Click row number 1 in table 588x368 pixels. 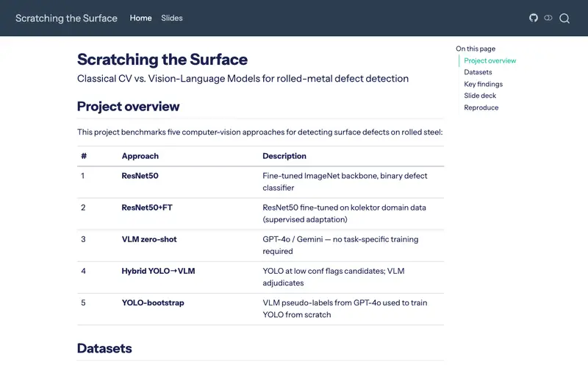click(82, 176)
